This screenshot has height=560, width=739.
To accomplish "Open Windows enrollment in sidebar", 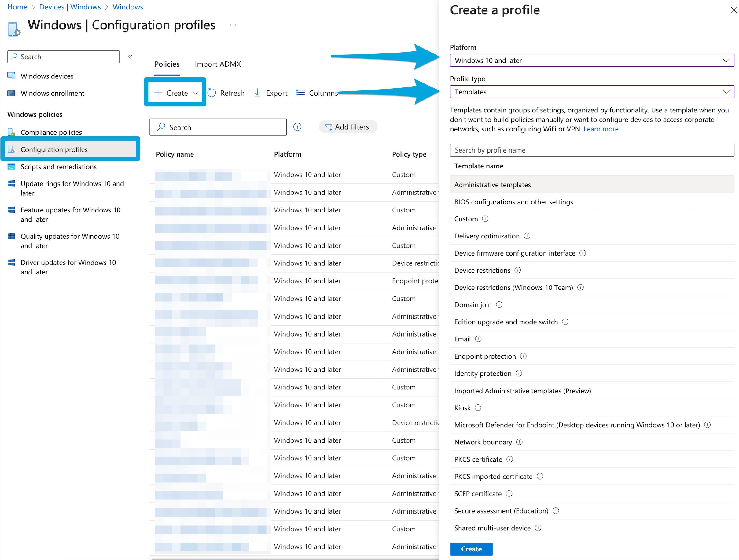I will coord(53,93).
